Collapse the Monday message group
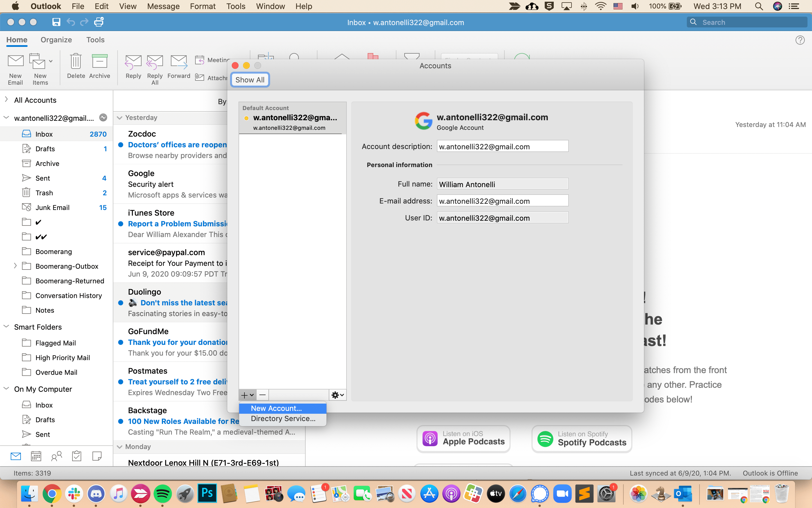The image size is (812, 508). click(120, 446)
